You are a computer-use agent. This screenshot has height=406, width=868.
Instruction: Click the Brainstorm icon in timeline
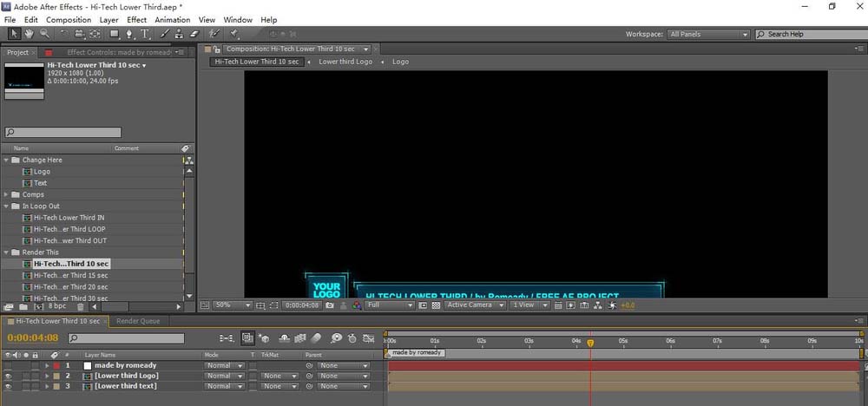coord(336,338)
